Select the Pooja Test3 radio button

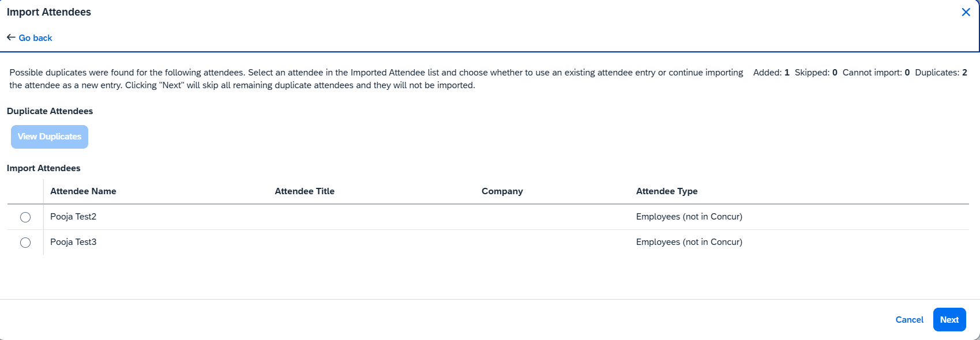click(25, 243)
